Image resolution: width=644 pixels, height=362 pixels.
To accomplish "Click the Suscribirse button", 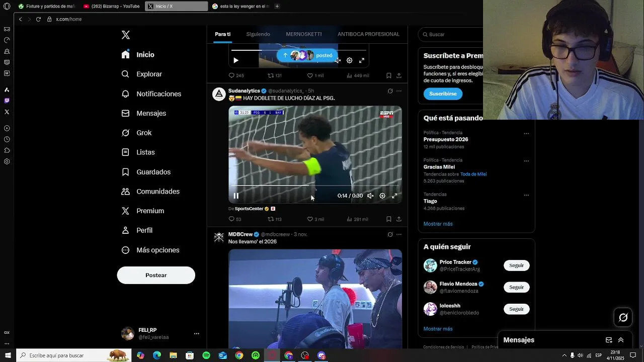I will (443, 94).
